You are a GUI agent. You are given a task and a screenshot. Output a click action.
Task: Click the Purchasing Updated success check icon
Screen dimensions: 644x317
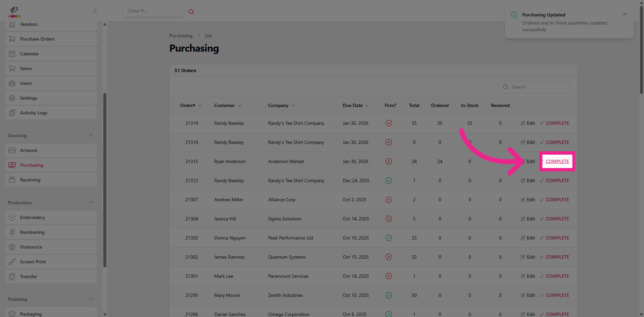(x=514, y=15)
